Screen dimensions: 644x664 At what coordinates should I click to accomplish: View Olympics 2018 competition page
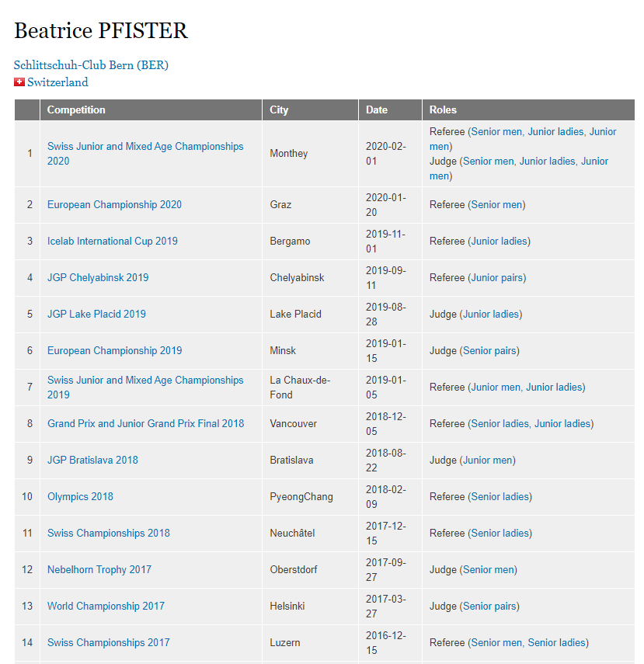pos(80,497)
